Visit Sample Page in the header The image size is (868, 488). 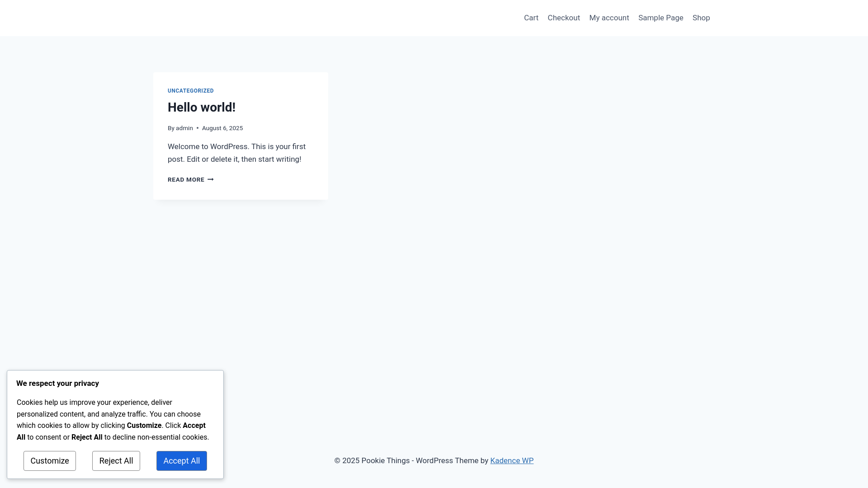[660, 18]
